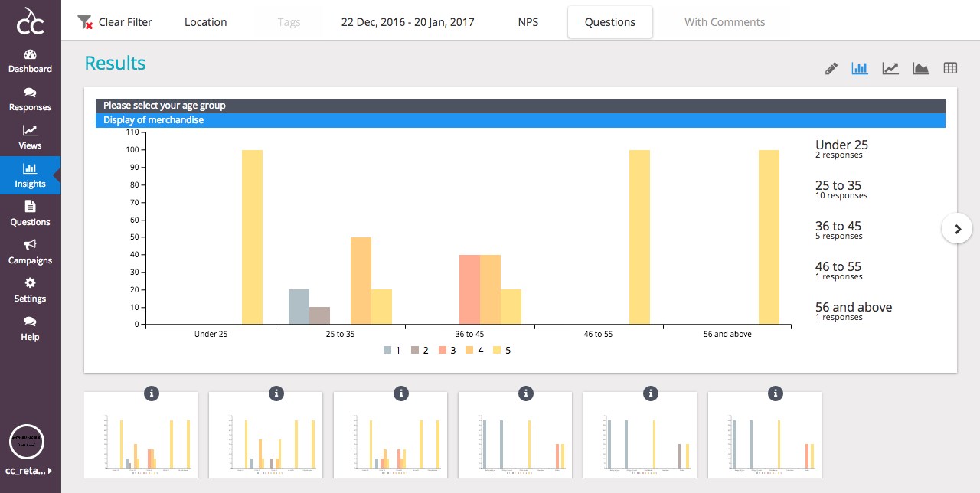The image size is (980, 493).
Task: Switch to the area chart view
Action: click(920, 68)
